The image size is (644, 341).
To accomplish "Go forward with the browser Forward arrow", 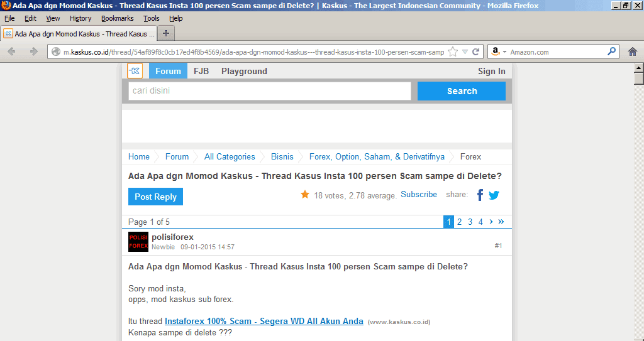I will (34, 51).
